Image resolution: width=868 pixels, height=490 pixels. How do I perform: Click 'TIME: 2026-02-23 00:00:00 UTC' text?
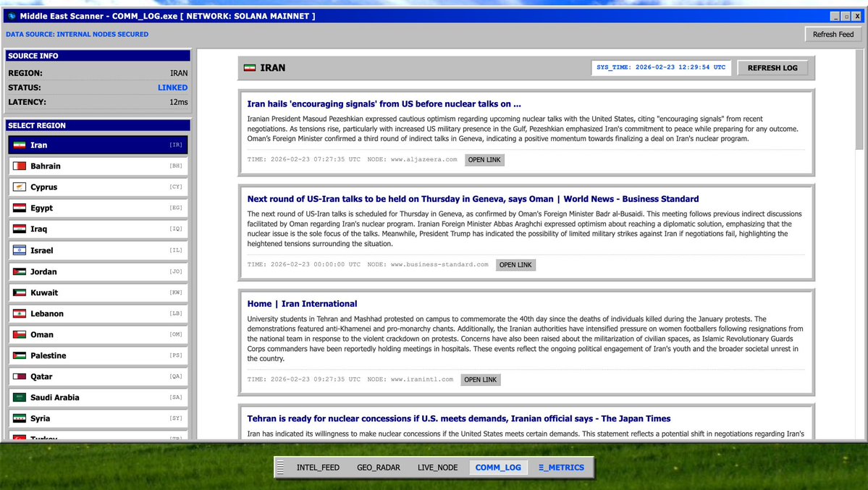pyautogui.click(x=303, y=265)
